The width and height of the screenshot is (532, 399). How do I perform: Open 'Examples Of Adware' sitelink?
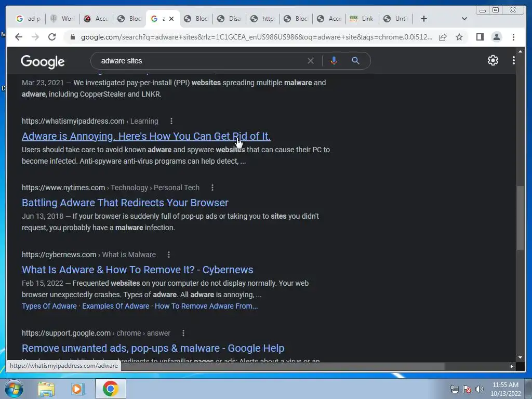[x=116, y=306]
